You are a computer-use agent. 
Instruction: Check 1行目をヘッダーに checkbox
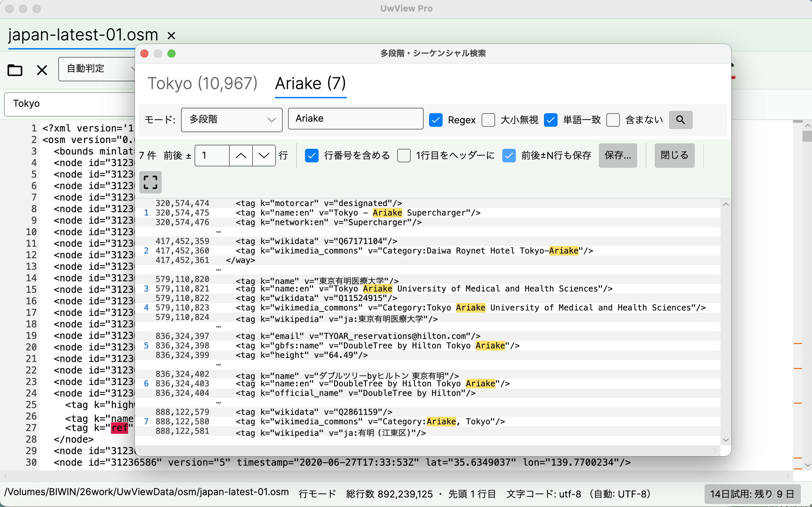(x=404, y=156)
